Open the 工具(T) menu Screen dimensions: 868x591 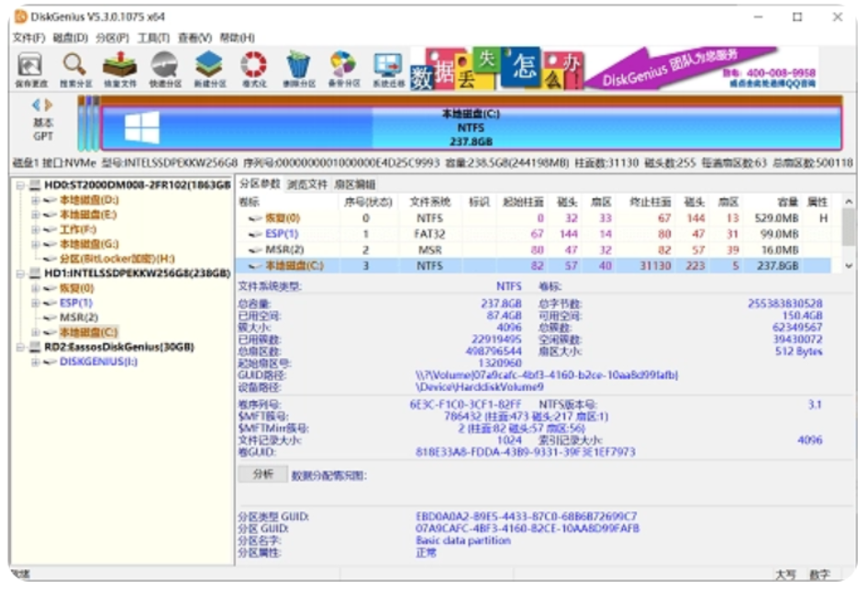click(153, 38)
